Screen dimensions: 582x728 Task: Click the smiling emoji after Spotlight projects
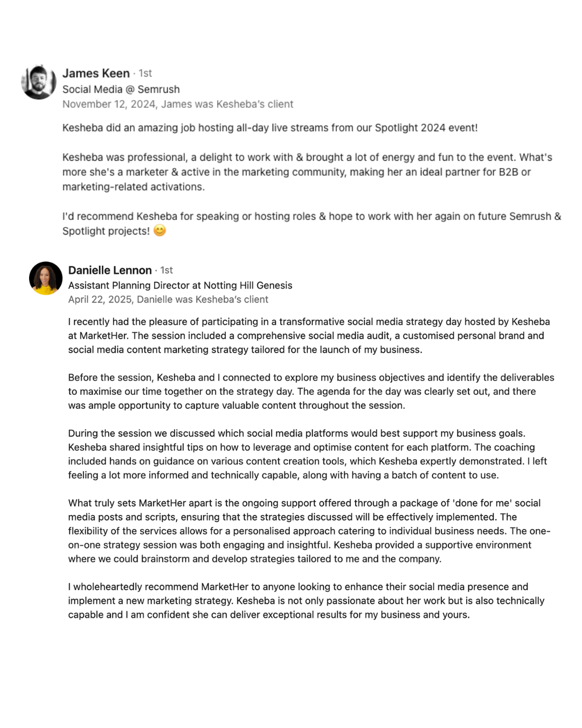tap(160, 231)
